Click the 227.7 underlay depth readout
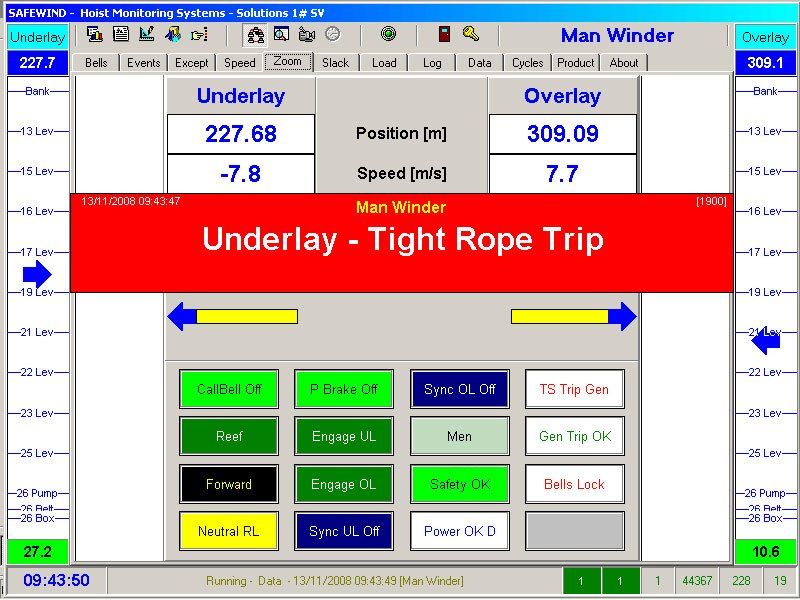This screenshot has height=600, width=800. coord(38,63)
